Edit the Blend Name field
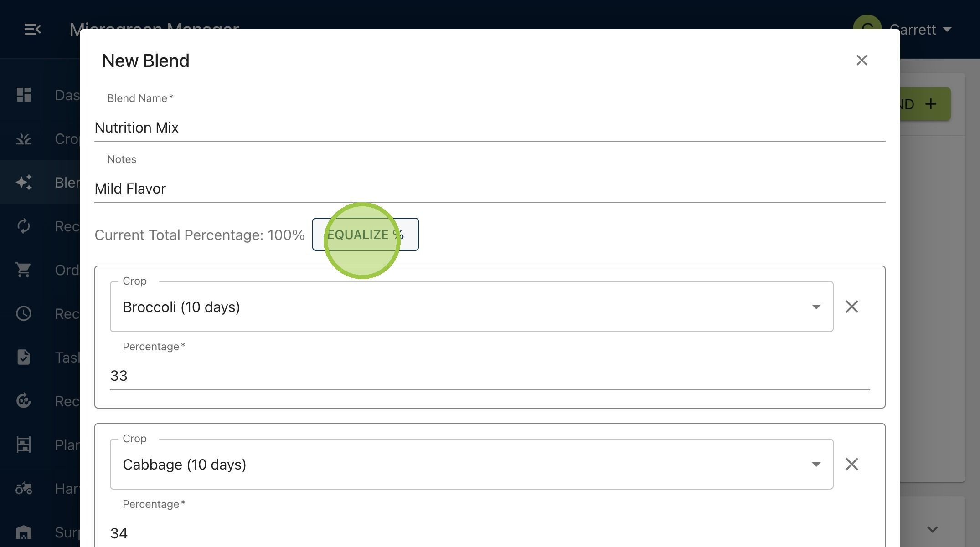 (490, 128)
